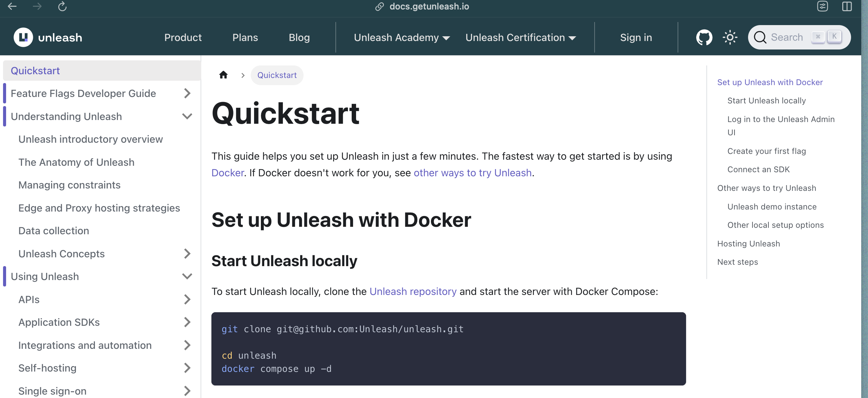This screenshot has width=868, height=398.
Task: Open the Blog menu item
Action: tap(299, 37)
